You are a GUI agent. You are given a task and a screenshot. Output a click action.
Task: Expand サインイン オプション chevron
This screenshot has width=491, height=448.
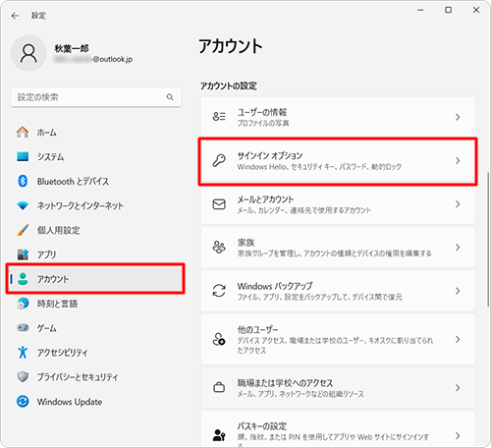tap(458, 160)
